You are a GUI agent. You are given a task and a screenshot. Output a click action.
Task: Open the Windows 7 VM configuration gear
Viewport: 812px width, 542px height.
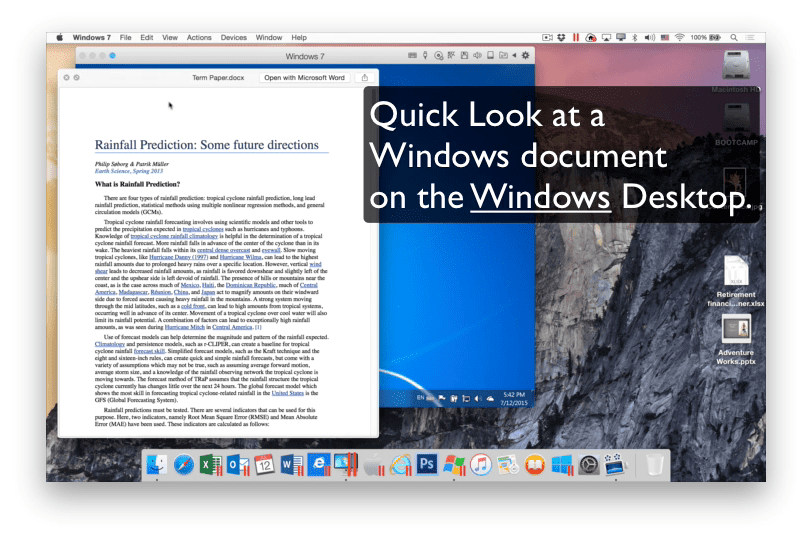pos(526,55)
